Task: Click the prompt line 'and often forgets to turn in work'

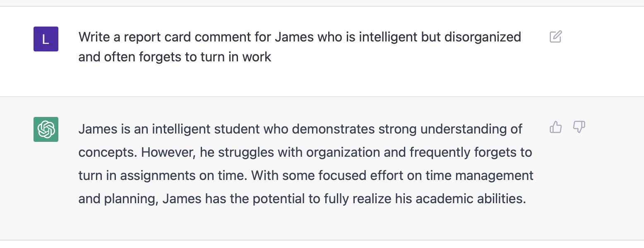Action: coord(175,57)
